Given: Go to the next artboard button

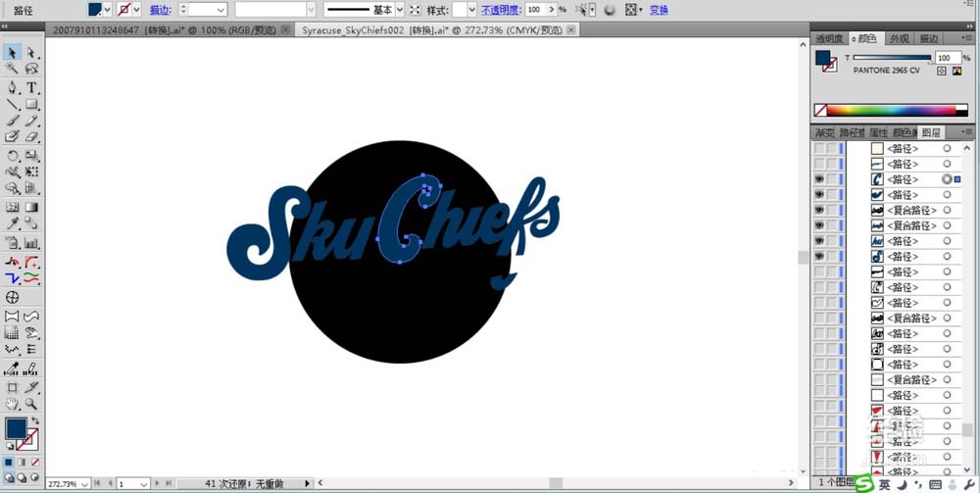Looking at the screenshot, I should point(158,483).
